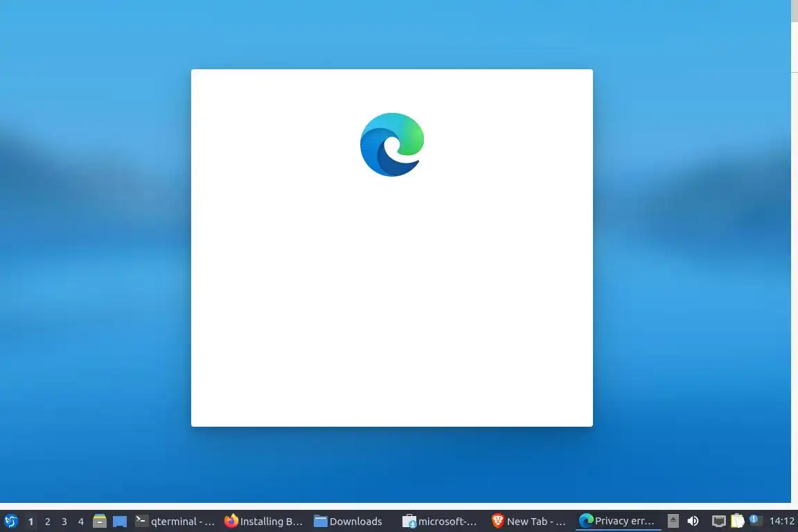Switch to workspace 4
Viewport: 798px width, 532px height.
click(81, 522)
